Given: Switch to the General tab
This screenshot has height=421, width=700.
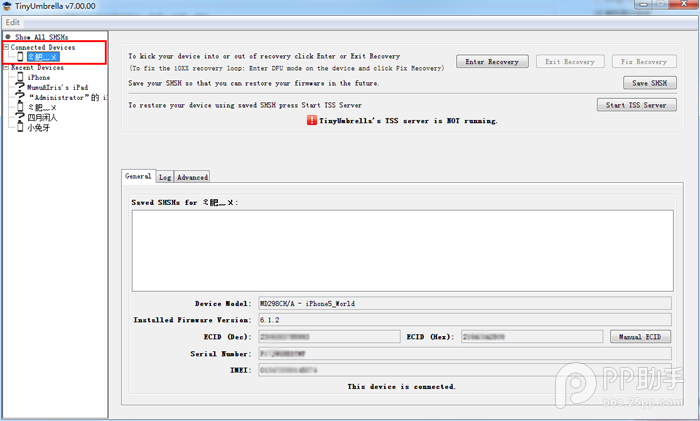Looking at the screenshot, I should pos(138,176).
